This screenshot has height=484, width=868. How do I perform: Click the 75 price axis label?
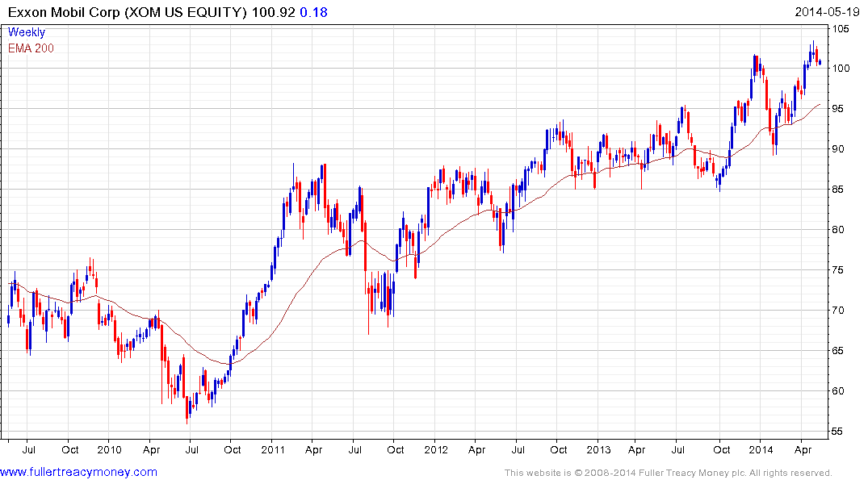pyautogui.click(x=838, y=270)
